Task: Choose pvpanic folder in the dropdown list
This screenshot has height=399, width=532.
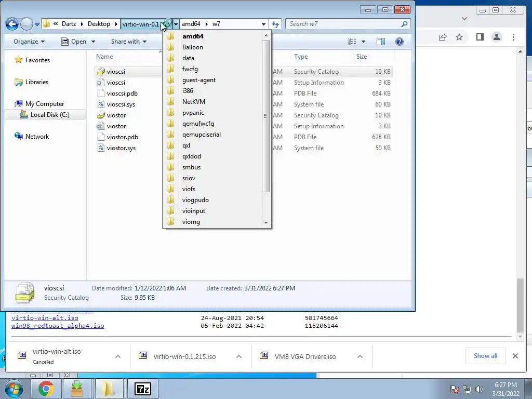Action: coord(212,113)
